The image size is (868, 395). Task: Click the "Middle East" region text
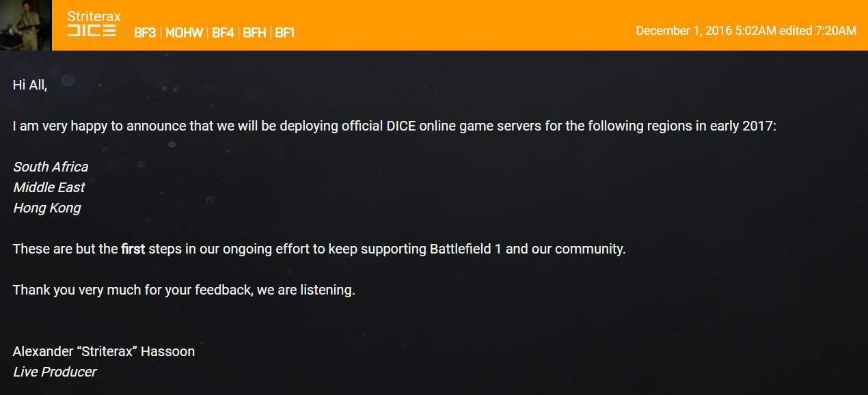pos(49,187)
